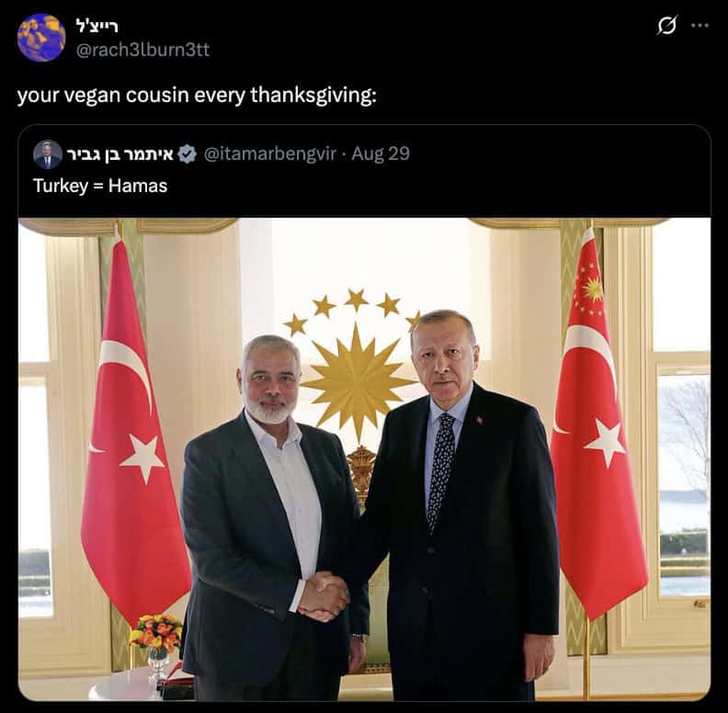Click the quoted tweet's Hebrew display name
This screenshot has height=713, width=728.
119,154
